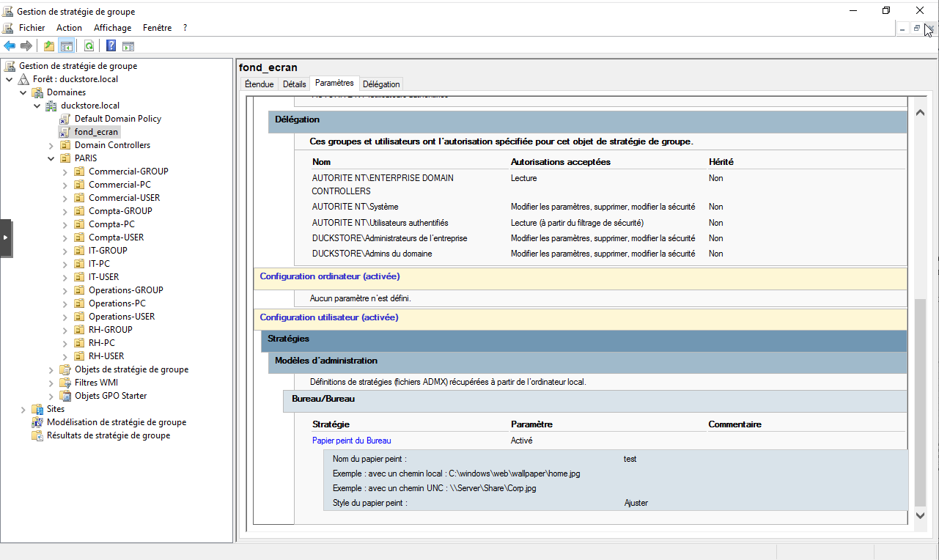Open the Délégation tab
Image resolution: width=939 pixels, height=560 pixels.
pyautogui.click(x=381, y=84)
